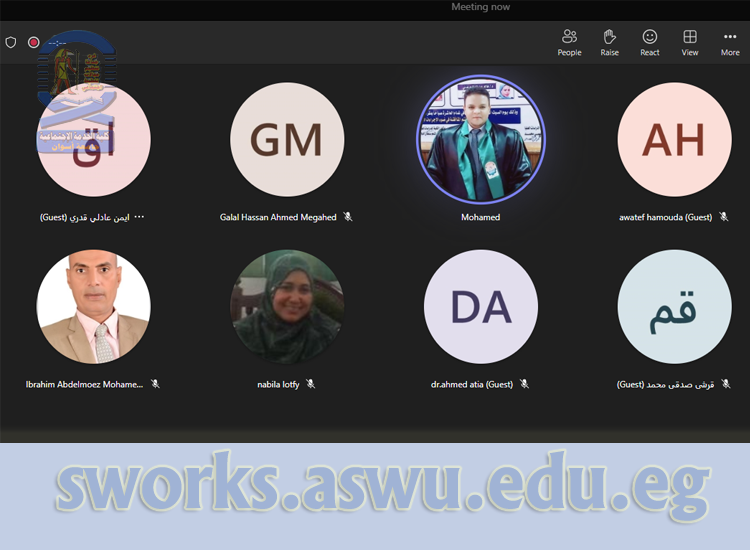Toggle mute icon beside awatef hamouda
Image resolution: width=750 pixels, height=550 pixels.
pyautogui.click(x=722, y=217)
